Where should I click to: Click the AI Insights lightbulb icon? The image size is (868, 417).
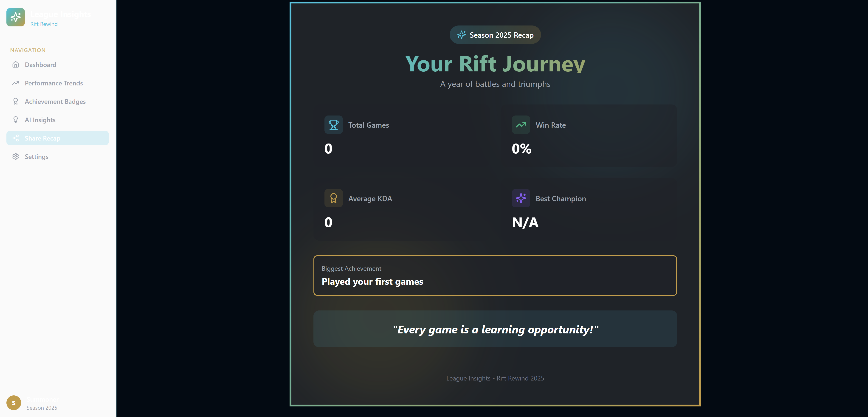pyautogui.click(x=16, y=120)
